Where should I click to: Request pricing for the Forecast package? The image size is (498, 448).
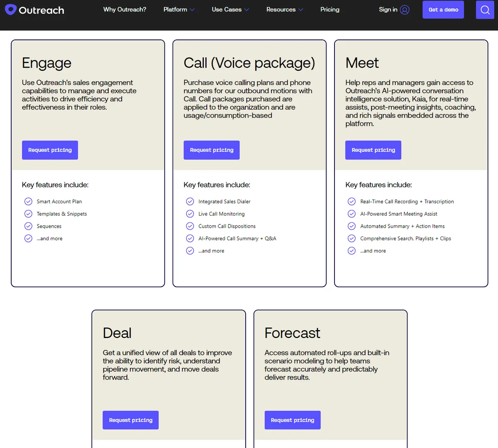[x=293, y=420]
